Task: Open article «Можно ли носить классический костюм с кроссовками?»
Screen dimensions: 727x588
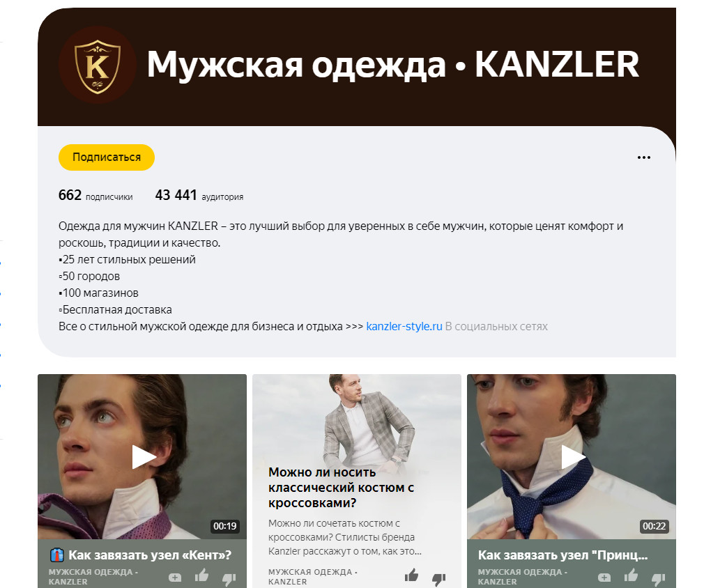Action: click(342, 488)
